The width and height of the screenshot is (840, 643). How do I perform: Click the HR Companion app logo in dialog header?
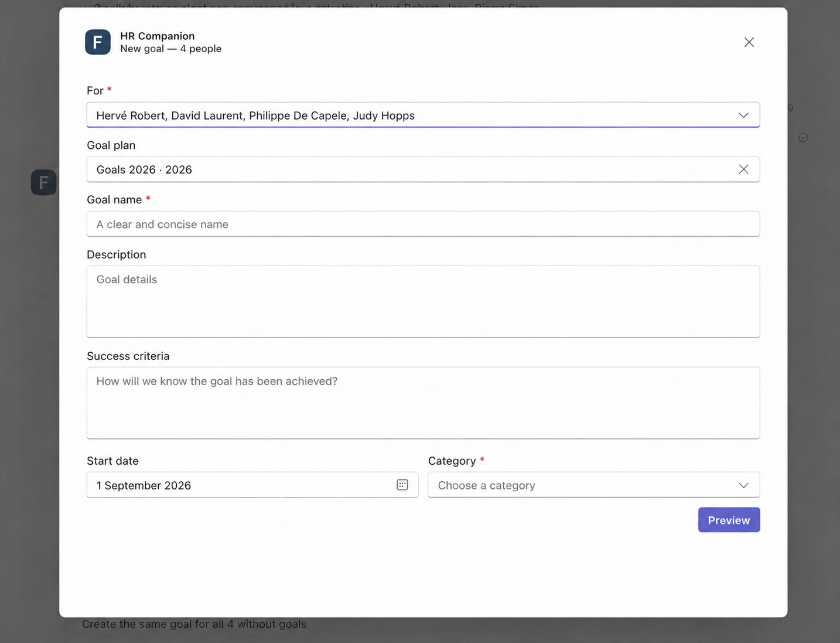[98, 42]
